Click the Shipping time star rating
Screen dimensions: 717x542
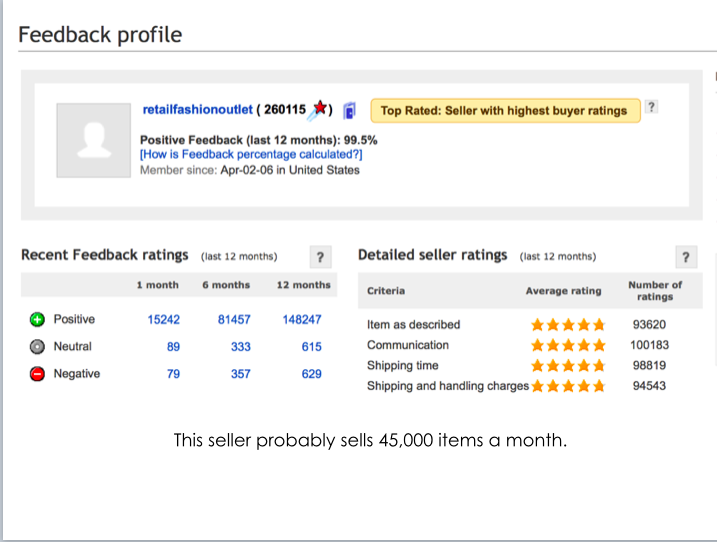tap(568, 365)
